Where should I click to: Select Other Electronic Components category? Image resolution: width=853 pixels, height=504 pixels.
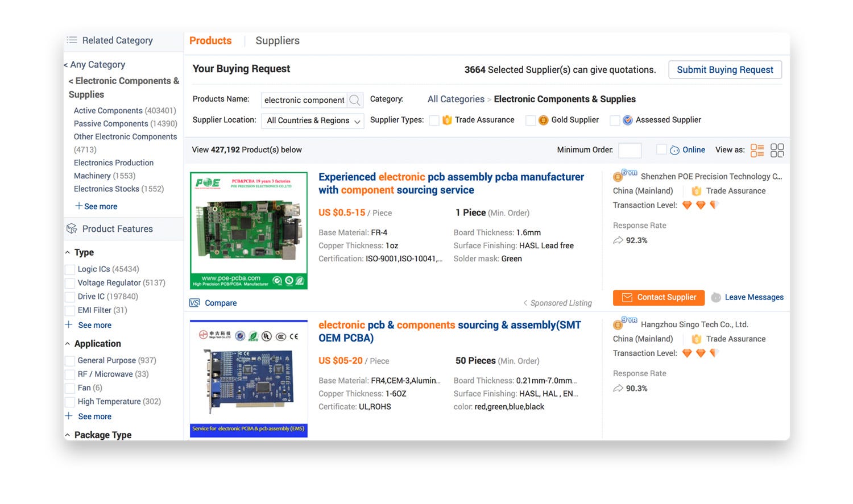coord(125,143)
